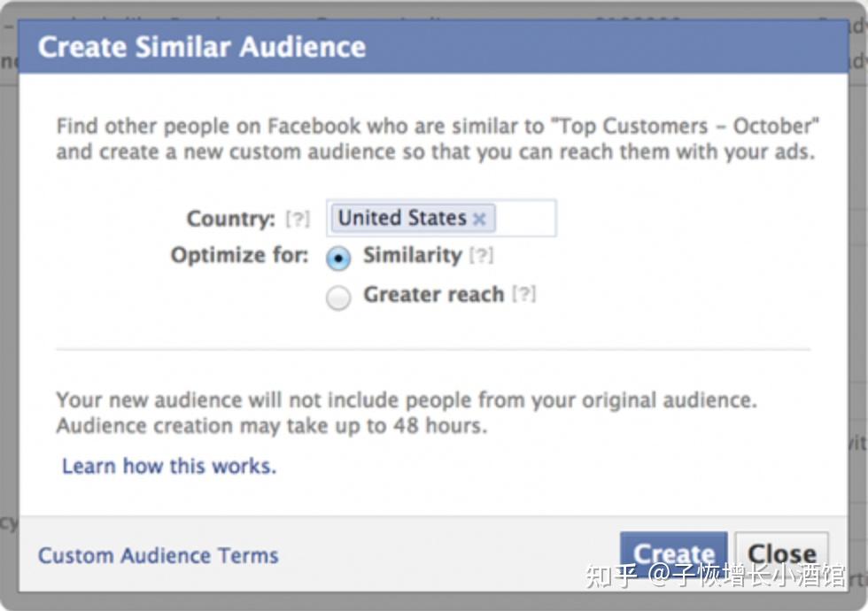Viewport: 868px width, 611px height.
Task: Open the Similarity help question mark
Action: point(481,256)
